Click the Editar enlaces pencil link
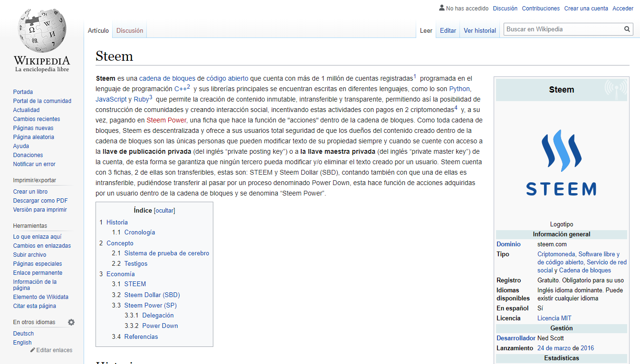Image resolution: width=640 pixels, height=364 pixels. 51,350
